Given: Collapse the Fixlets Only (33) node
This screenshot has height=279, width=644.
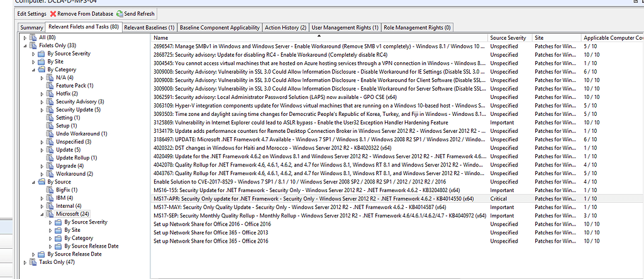Looking at the screenshot, I should click(x=26, y=46).
